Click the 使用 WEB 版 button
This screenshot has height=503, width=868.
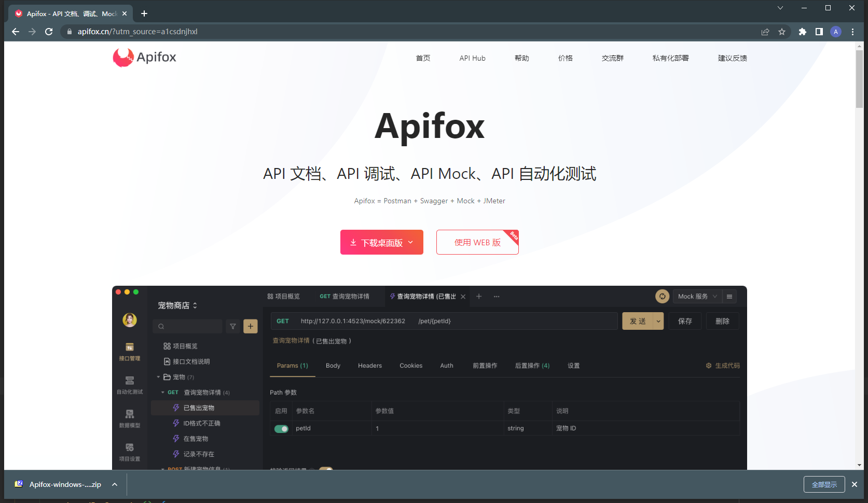point(477,242)
